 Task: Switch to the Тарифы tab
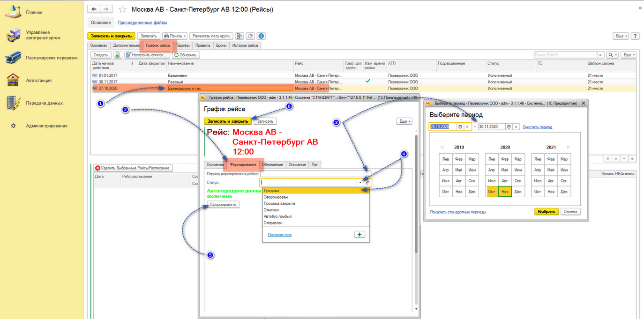[183, 45]
